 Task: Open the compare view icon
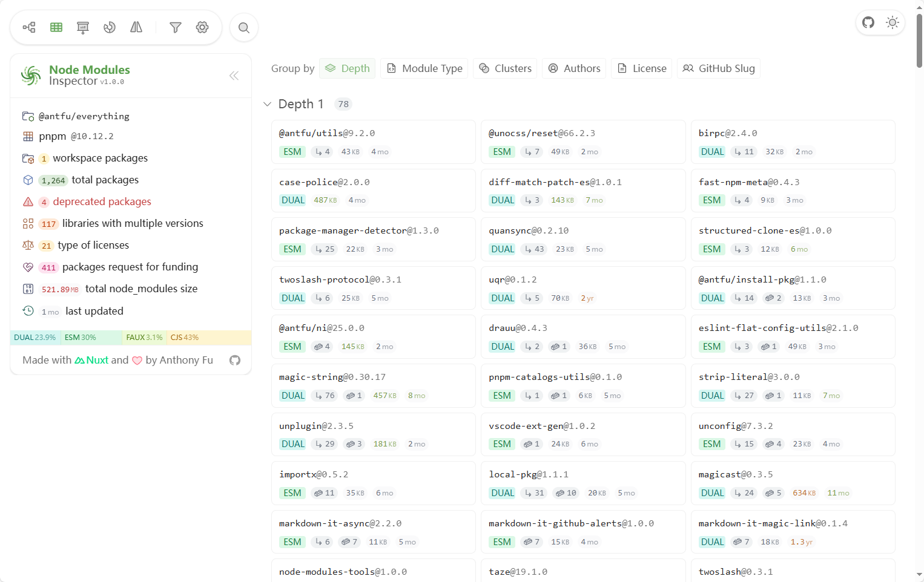pyautogui.click(x=136, y=27)
